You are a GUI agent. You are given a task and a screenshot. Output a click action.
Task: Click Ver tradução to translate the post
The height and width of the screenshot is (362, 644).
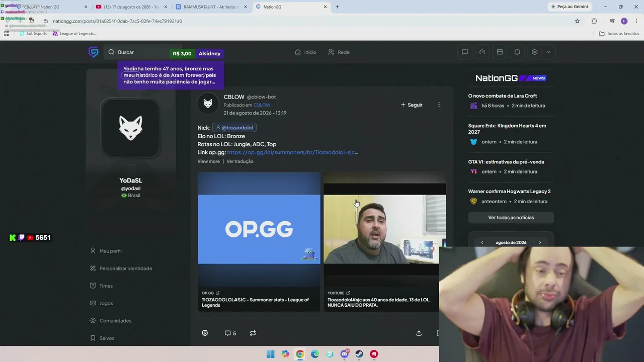240,161
